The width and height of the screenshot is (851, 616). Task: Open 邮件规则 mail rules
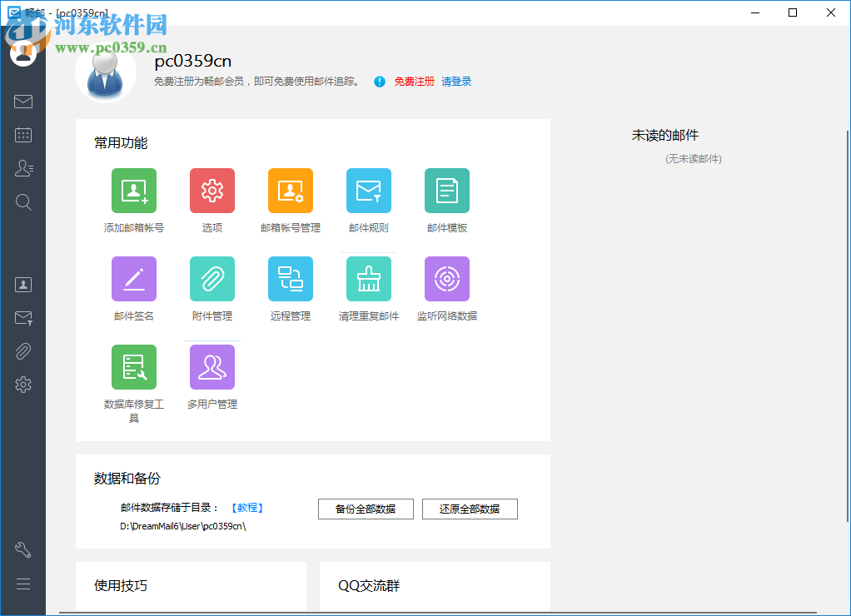(368, 190)
